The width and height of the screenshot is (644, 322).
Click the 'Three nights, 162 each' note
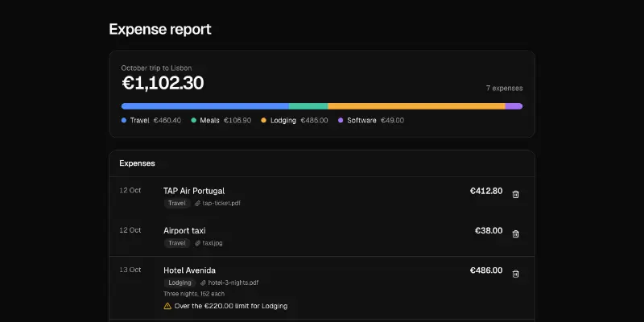194,294
